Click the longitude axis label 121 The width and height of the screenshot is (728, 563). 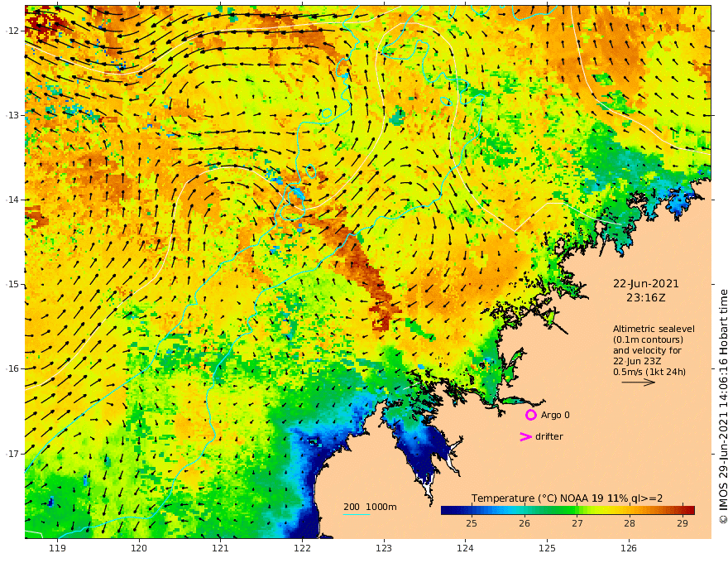click(221, 548)
